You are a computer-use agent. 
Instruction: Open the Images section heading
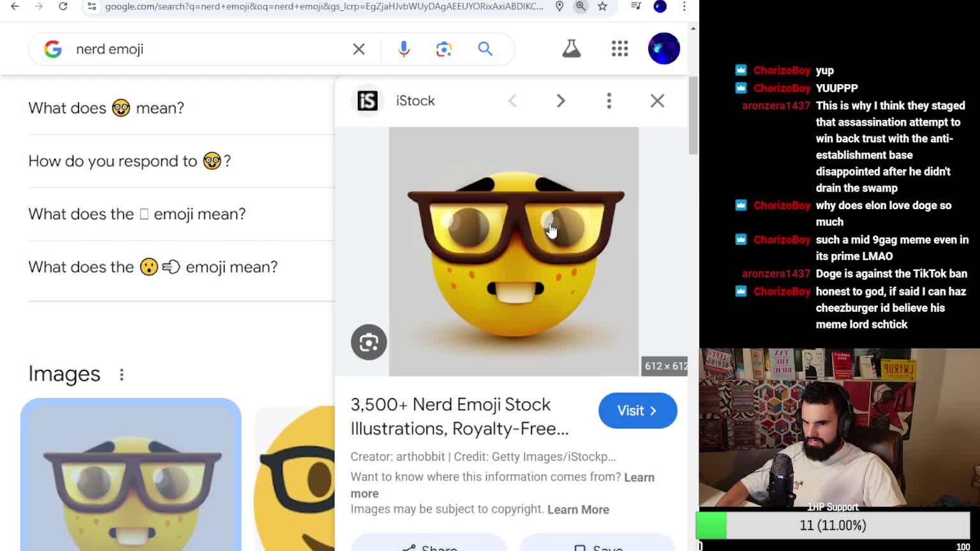click(x=64, y=374)
